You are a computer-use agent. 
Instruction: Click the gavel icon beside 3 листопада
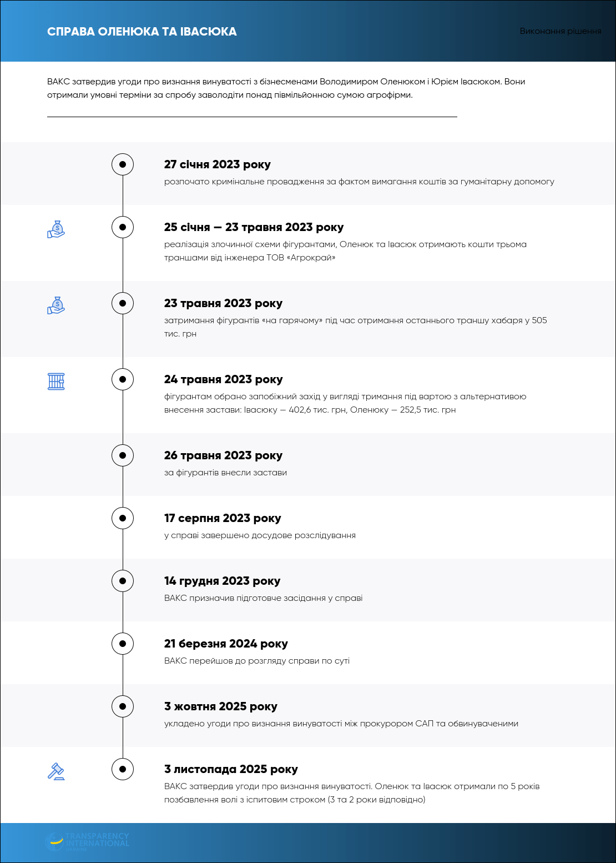(56, 771)
